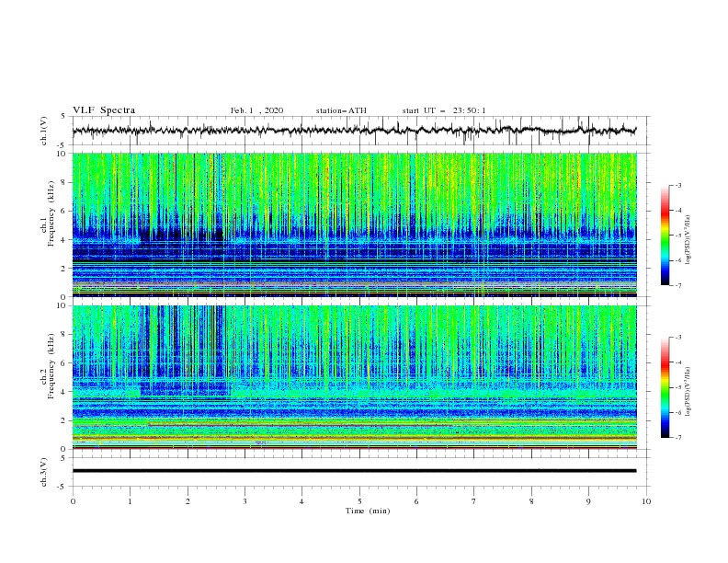Click the time axis tick label '5'
Viewport: 728px width, 563px height.
(359, 501)
